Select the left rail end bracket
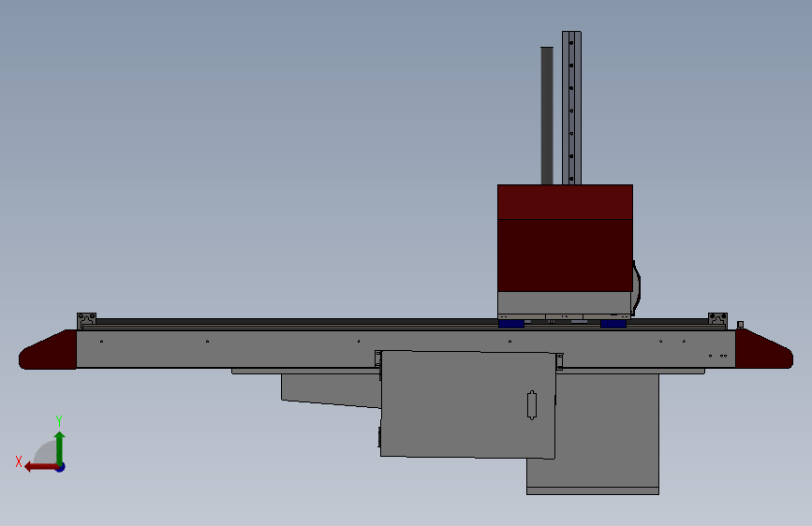This screenshot has height=526, width=812. [86, 321]
